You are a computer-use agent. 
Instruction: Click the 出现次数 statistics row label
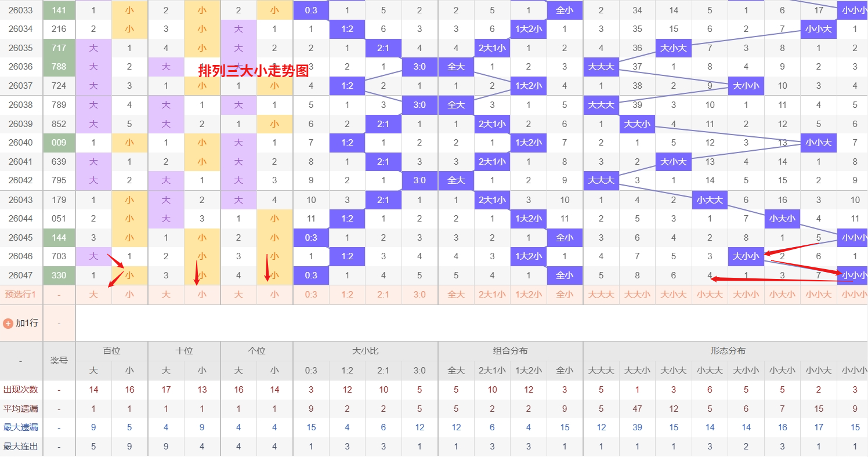21,390
